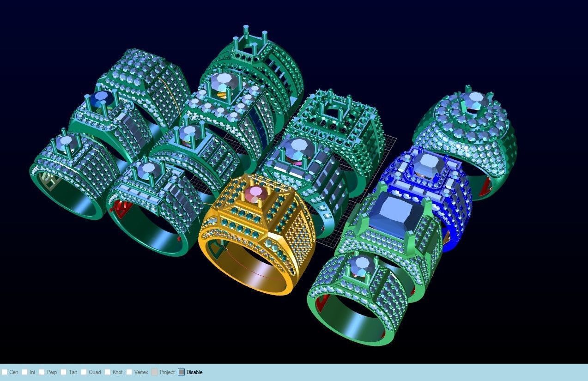Enable the Int object snap checkbox
Screen dimensions: 588x381
point(25,372)
